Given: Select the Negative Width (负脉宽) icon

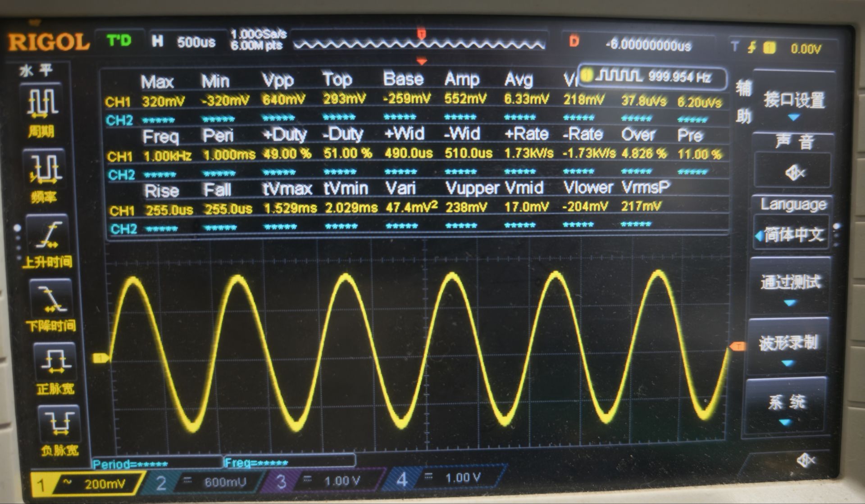Looking at the screenshot, I should [59, 424].
